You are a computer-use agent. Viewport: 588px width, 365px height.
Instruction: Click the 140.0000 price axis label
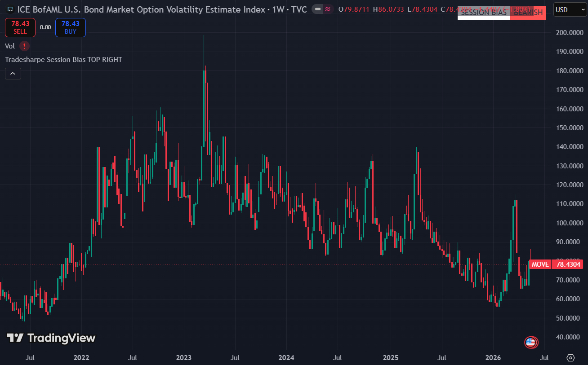coord(569,147)
